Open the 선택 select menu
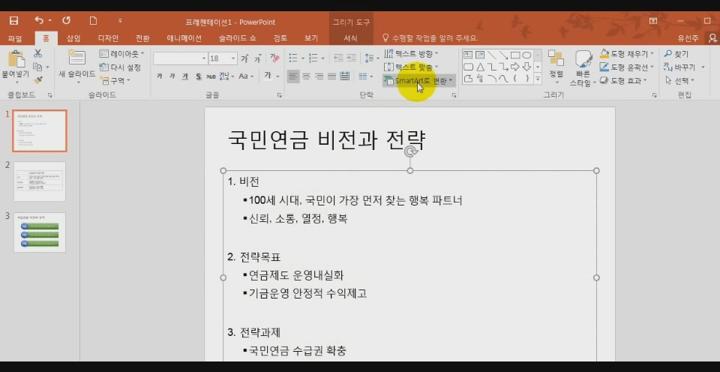The width and height of the screenshot is (720, 372). coord(680,80)
